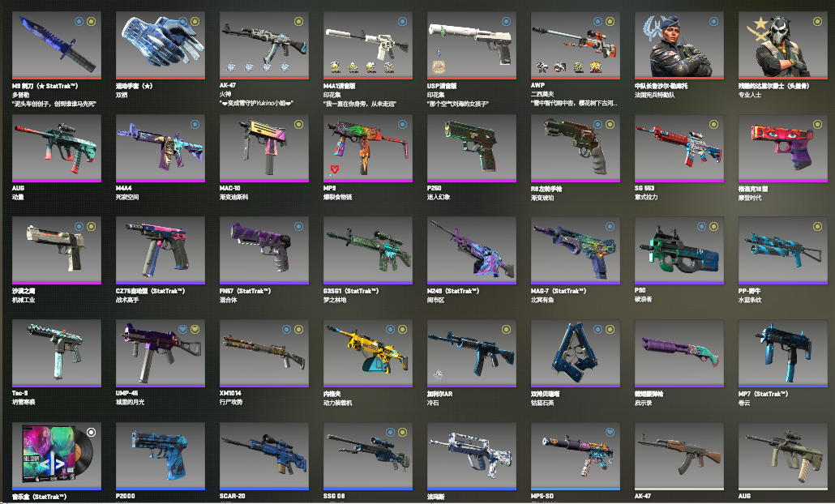835x504 pixels.
Task: Click the yellow heart badge on UMP-45
Action: click(x=195, y=330)
